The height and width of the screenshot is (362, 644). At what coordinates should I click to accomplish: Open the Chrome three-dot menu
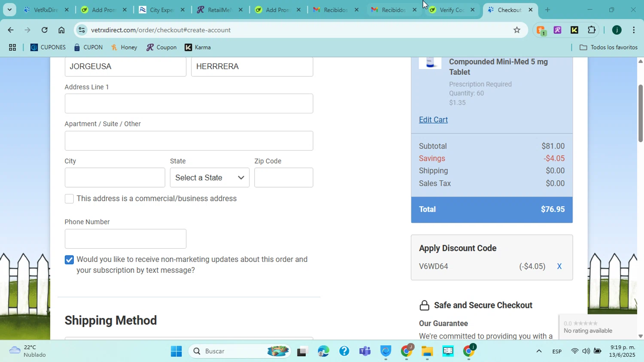[634, 30]
